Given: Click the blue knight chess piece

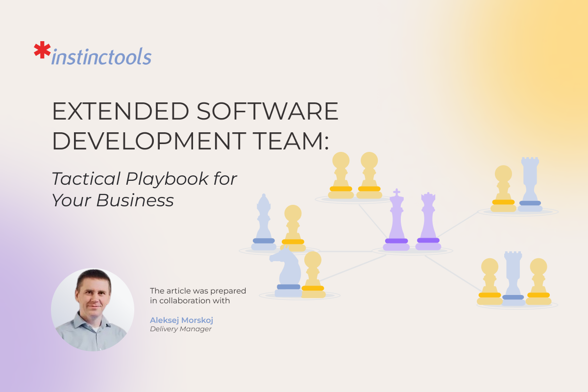Looking at the screenshot, I should (x=286, y=271).
